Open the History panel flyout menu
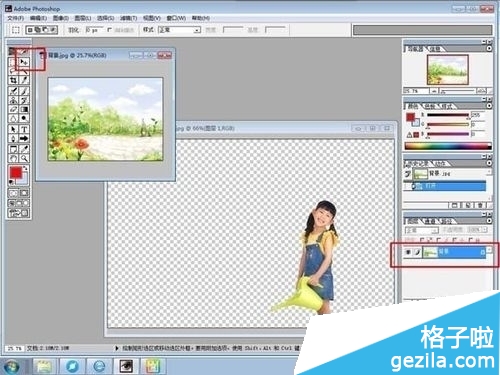 [x=489, y=163]
